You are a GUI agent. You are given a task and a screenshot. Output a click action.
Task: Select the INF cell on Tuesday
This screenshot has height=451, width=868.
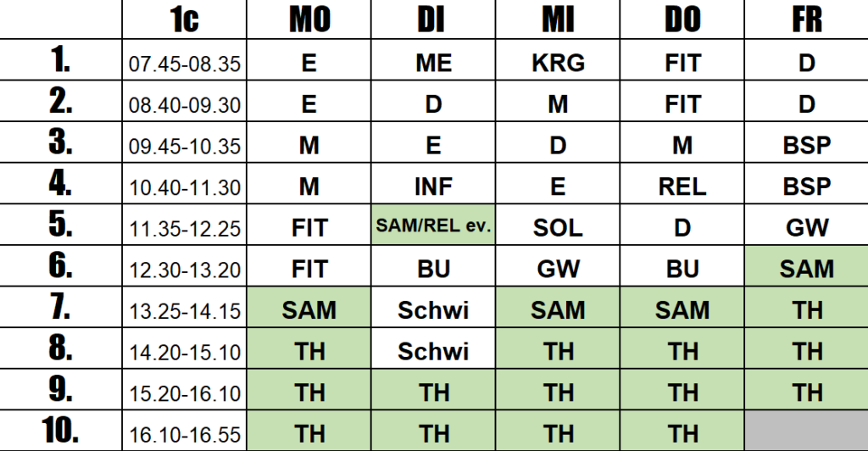433,184
